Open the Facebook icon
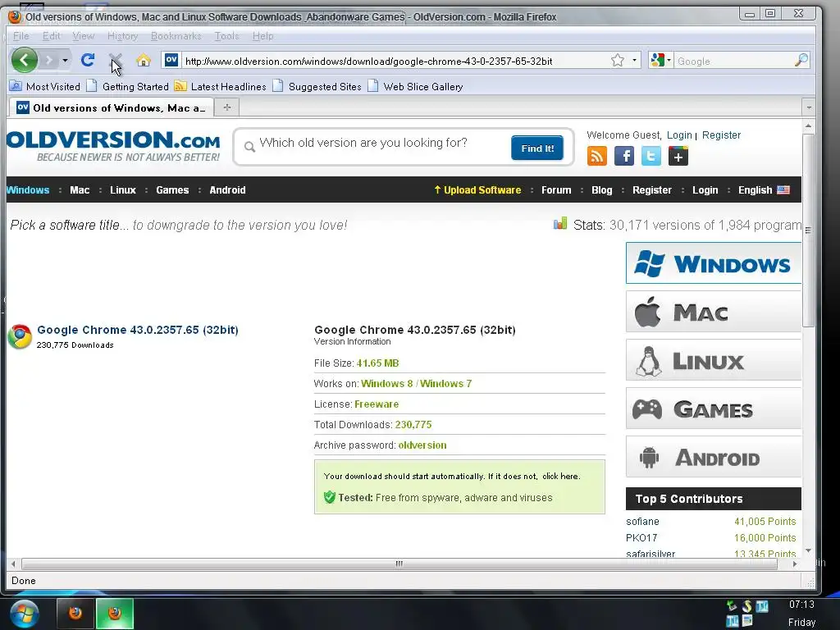The height and width of the screenshot is (630, 840). [x=624, y=157]
